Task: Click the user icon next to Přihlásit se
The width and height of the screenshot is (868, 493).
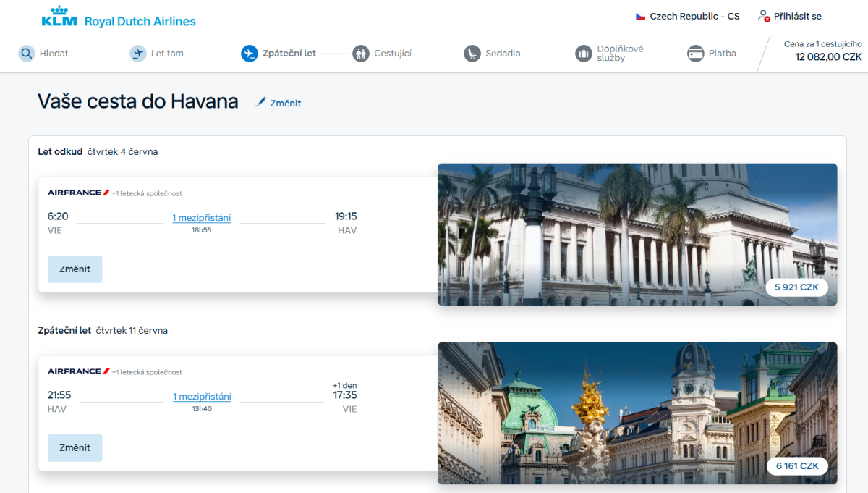Action: 763,17
